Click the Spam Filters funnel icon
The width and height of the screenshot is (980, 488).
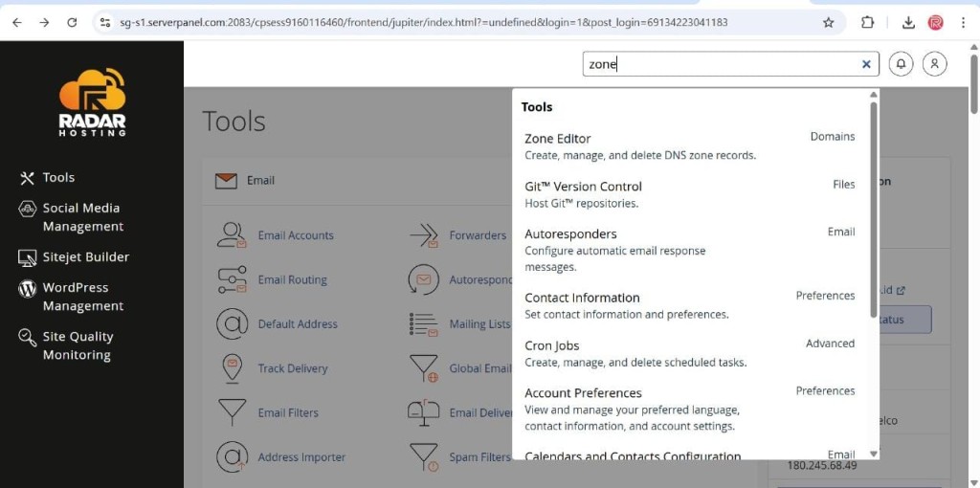pos(424,456)
